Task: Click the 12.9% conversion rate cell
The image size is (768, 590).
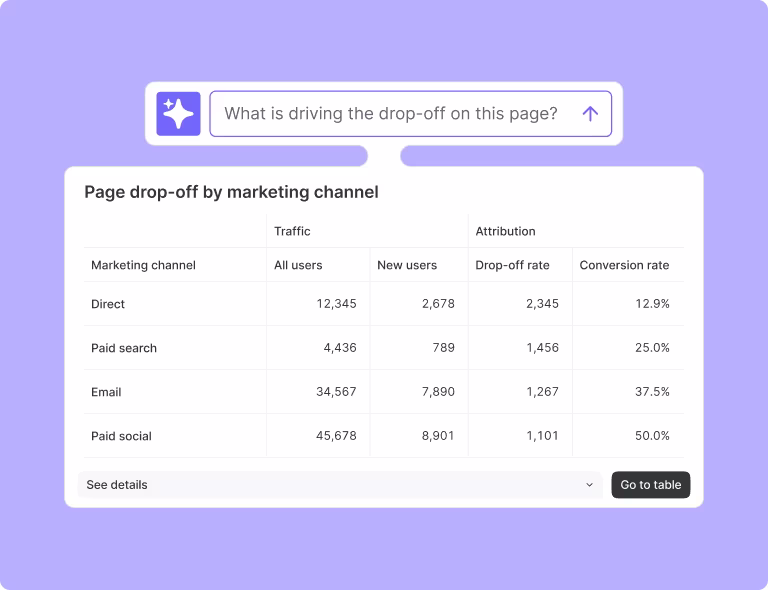Action: [x=652, y=304]
